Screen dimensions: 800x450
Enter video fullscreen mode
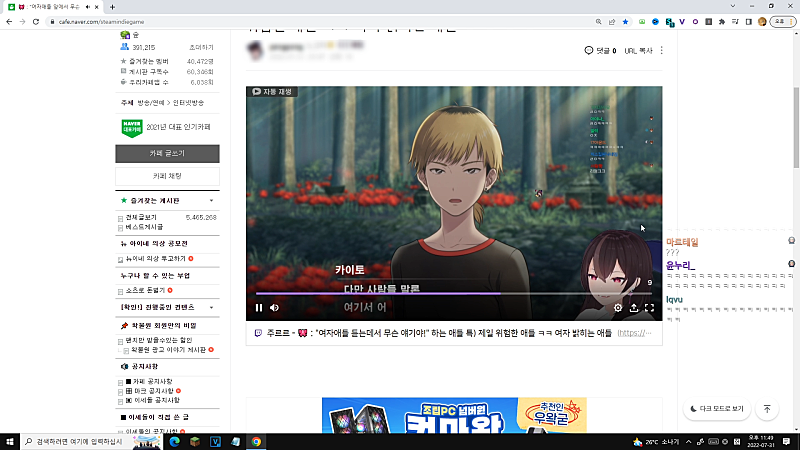pos(649,308)
